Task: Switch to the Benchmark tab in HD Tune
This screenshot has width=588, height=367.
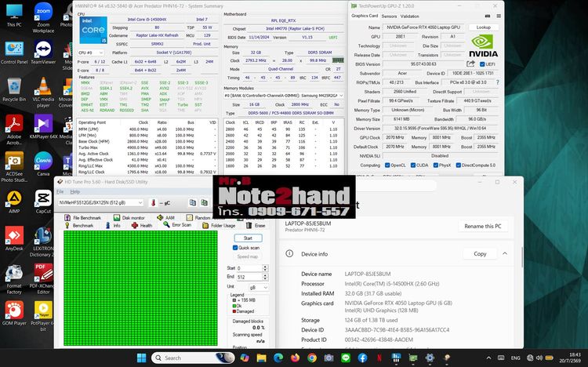Action: click(x=78, y=226)
